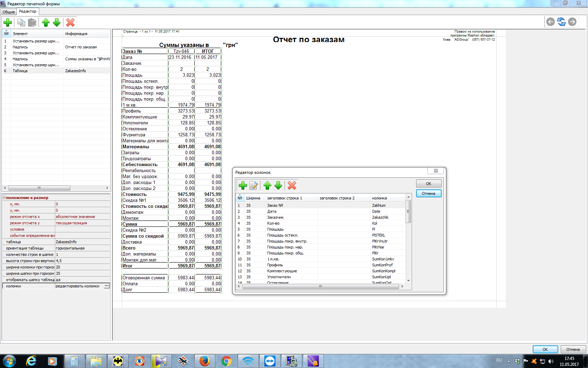The image size is (588, 368).
Task: Select column row Дата in column editor
Action: coord(321,211)
